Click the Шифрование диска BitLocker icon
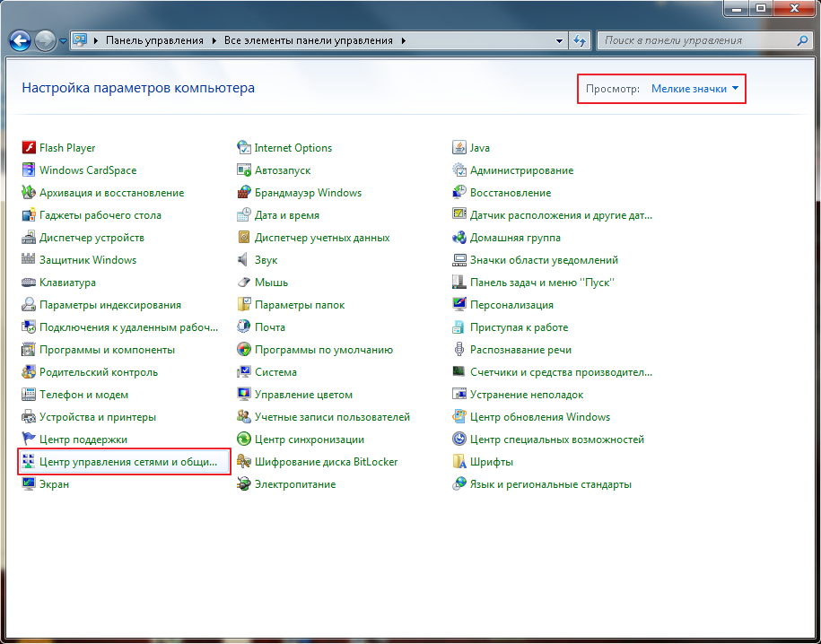The height and width of the screenshot is (644, 821). (x=244, y=462)
